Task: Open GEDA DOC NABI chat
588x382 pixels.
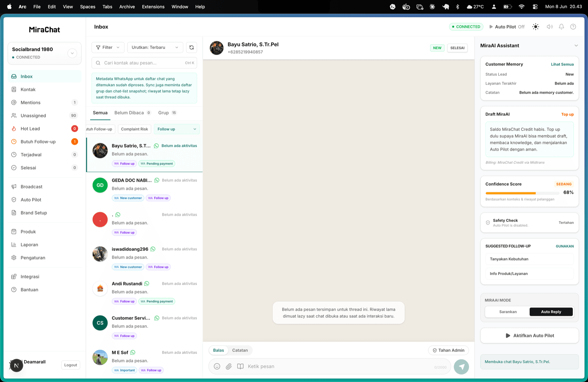Action: [144, 189]
